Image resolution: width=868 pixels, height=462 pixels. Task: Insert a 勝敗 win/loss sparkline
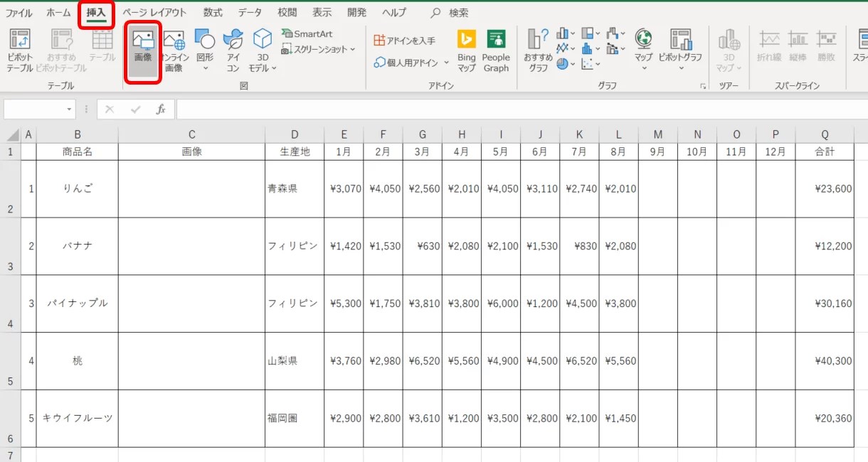(826, 46)
